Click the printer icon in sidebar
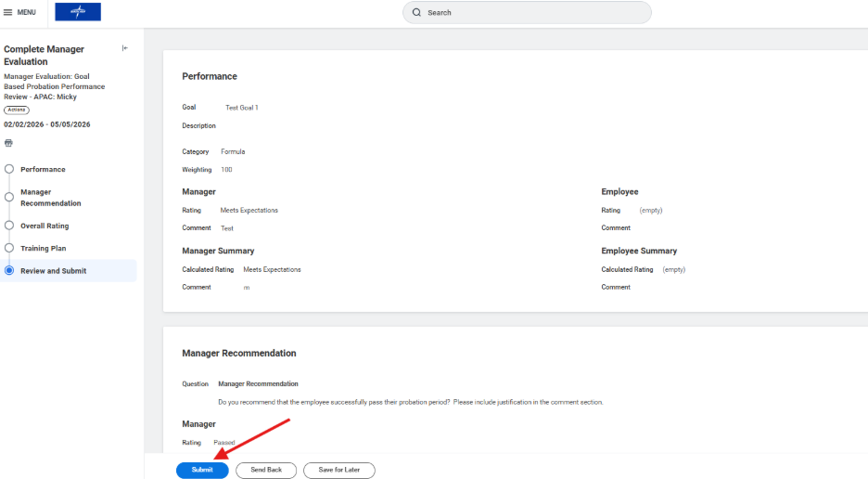This screenshot has height=479, width=868. point(8,143)
